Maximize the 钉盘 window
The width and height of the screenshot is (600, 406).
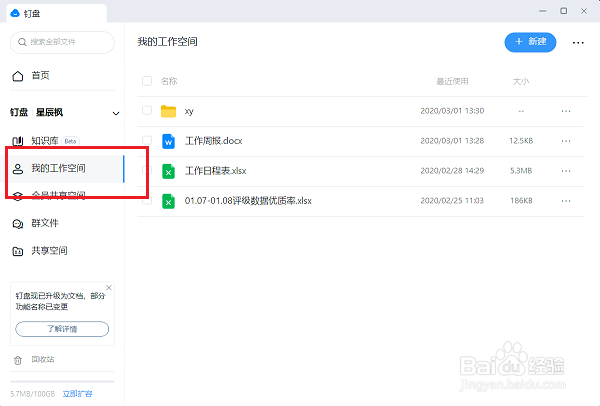[563, 11]
